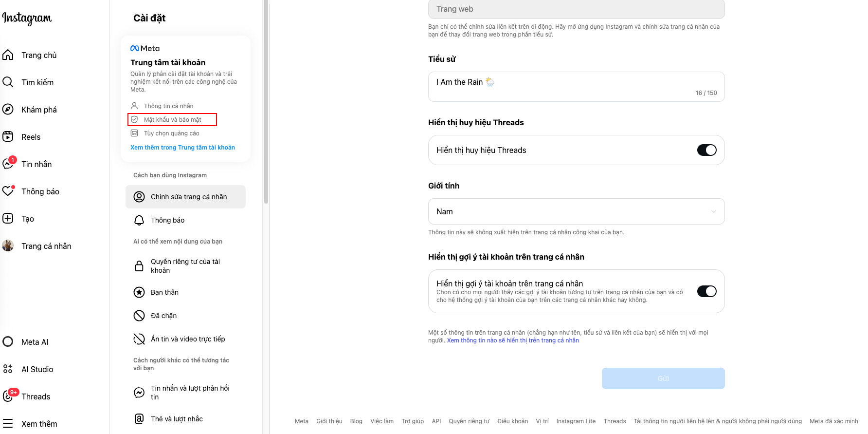868x434 pixels.
Task: Open Khám phá compass icon
Action: click(8, 110)
